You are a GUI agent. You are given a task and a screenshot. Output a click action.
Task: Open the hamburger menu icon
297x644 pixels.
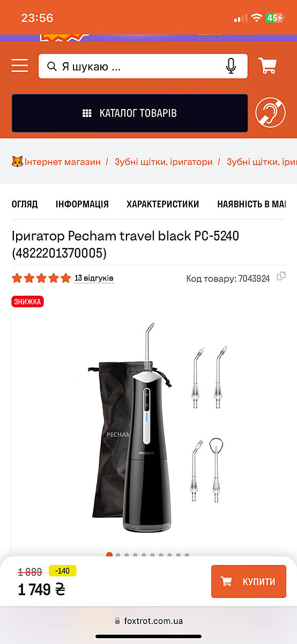[x=20, y=66]
